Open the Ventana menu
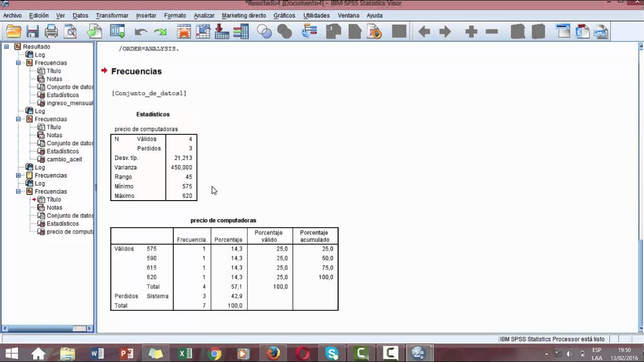 [349, 16]
